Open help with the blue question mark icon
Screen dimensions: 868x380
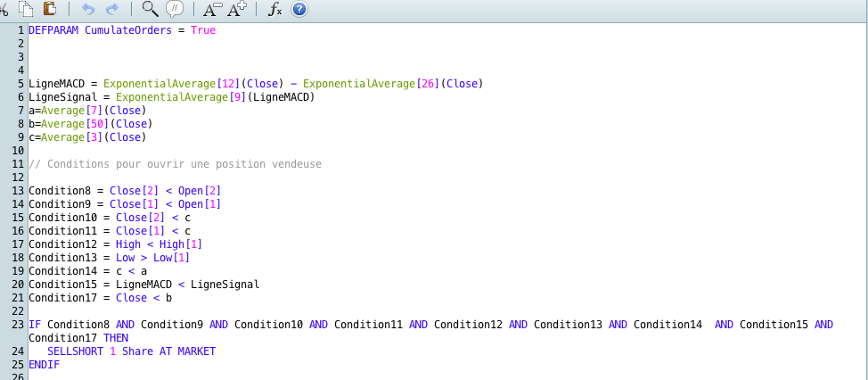299,9
